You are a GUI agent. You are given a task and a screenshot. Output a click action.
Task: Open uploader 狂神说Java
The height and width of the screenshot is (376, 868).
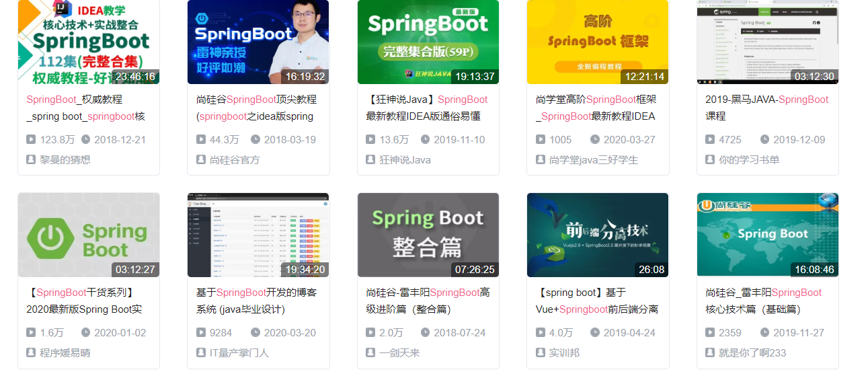coord(405,160)
